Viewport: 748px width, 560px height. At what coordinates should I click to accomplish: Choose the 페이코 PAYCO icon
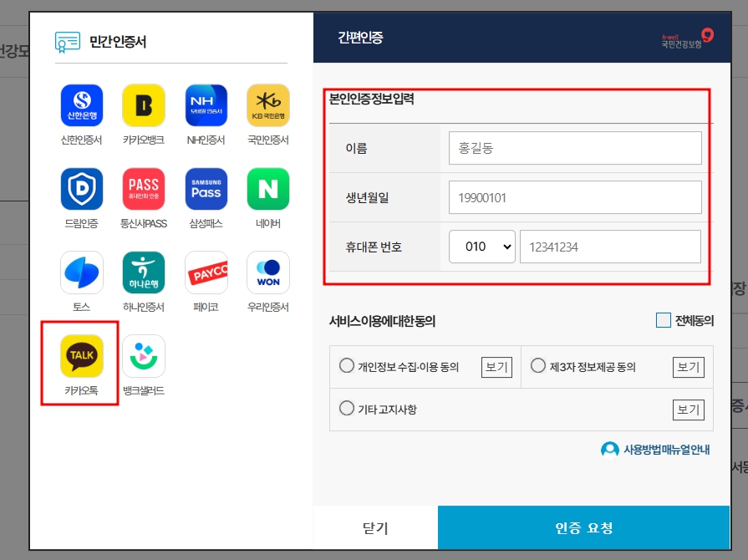pyautogui.click(x=206, y=272)
